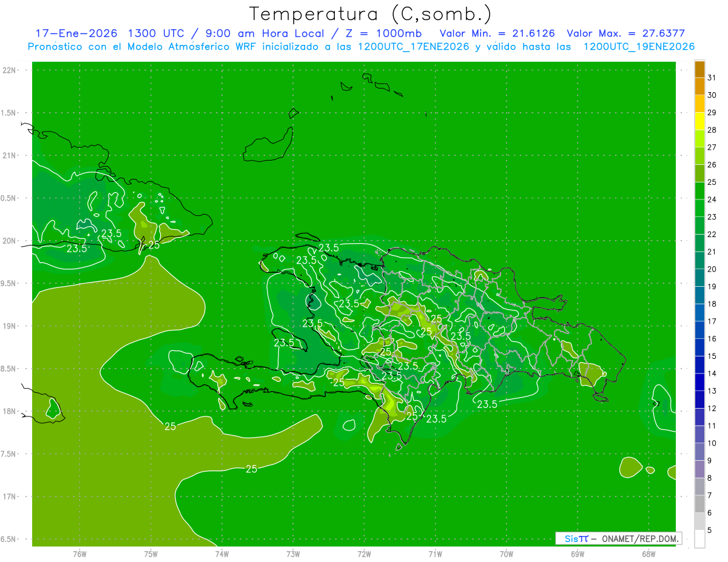The height and width of the screenshot is (562, 728).
Task: Click the '20N' latitude label
Action: [10, 241]
